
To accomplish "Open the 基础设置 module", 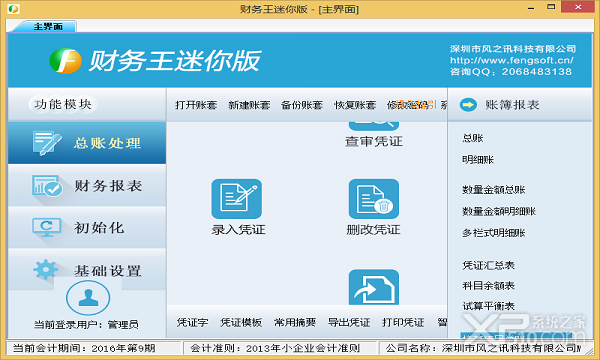I will click(x=87, y=270).
